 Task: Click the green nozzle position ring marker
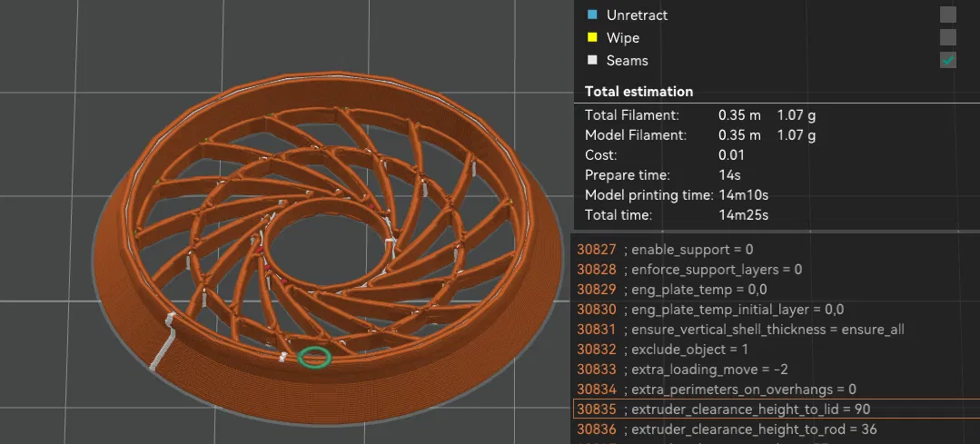(313, 357)
